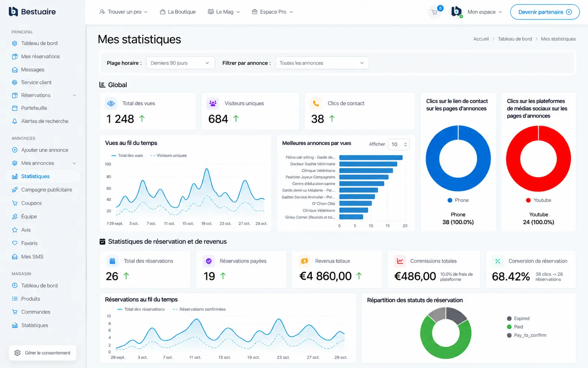The height and width of the screenshot is (368, 588).
Task: Click the Ajouter une annonce plus icon
Action: point(15,150)
